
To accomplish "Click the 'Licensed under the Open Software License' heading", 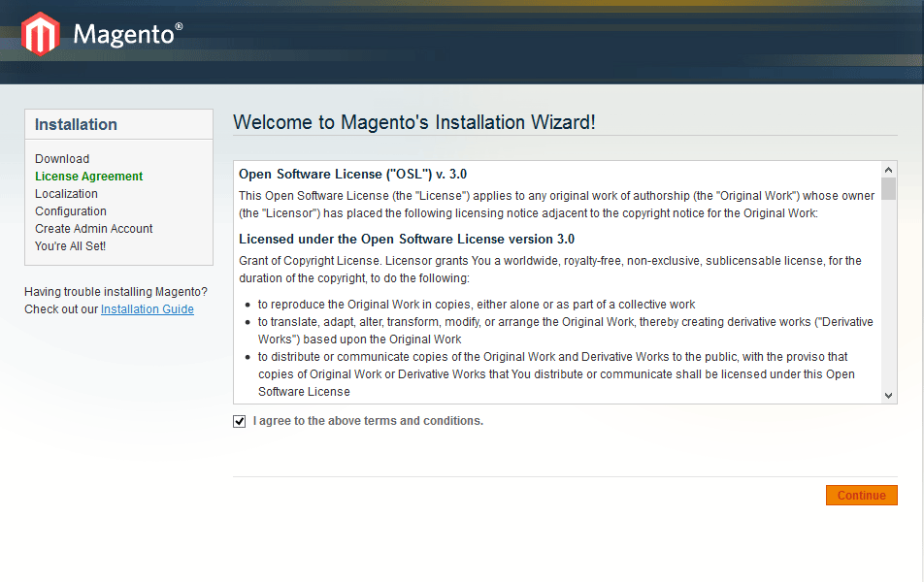I will pos(407,239).
